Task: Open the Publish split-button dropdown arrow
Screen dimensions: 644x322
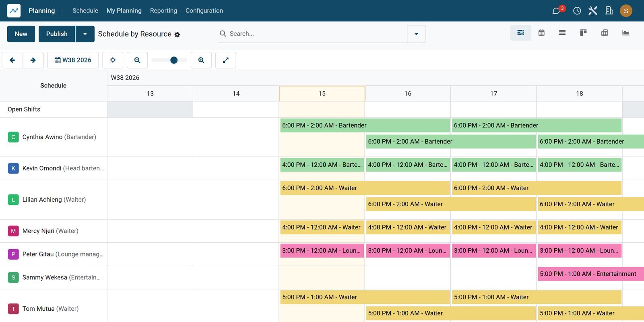Action: point(85,34)
